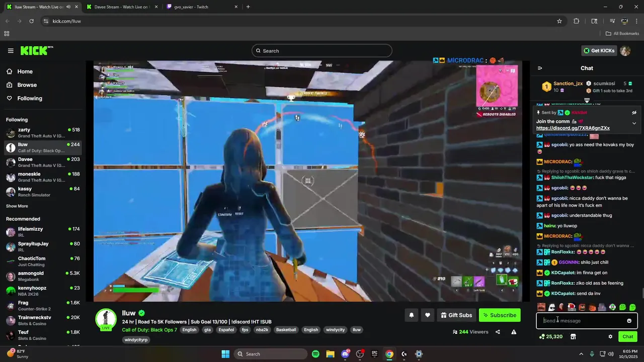Screen dimensions: 644x362
Task: Hide the pinned KickBot message
Action: click(634, 113)
